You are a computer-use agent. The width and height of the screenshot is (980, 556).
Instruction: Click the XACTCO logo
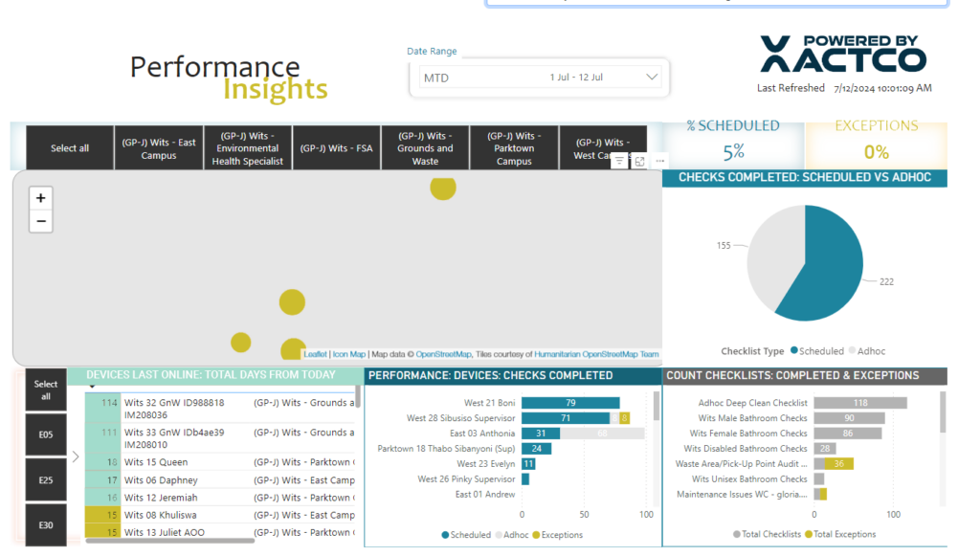[843, 54]
